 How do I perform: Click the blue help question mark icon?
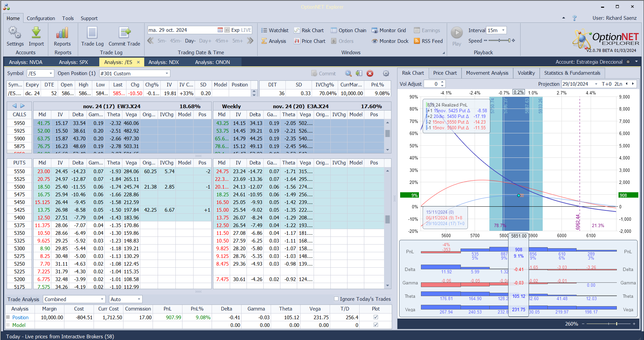click(x=575, y=18)
